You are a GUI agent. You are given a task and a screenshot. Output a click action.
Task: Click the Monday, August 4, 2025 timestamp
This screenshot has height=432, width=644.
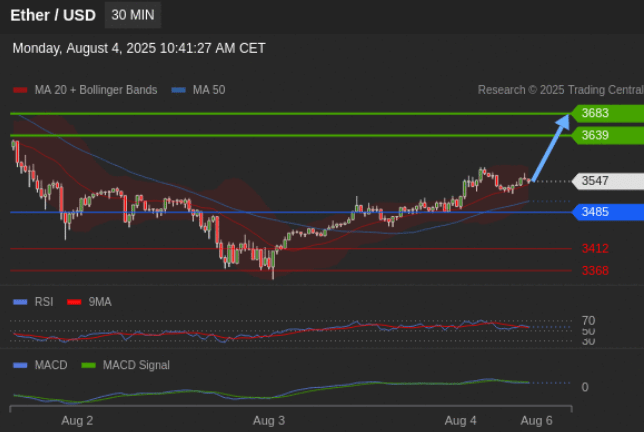[x=139, y=48]
